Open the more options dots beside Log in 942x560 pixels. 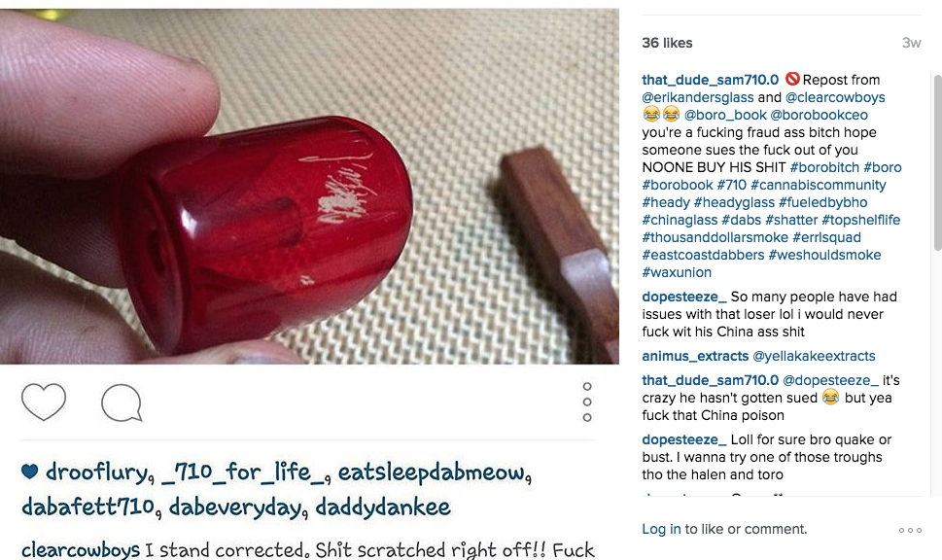[910, 530]
